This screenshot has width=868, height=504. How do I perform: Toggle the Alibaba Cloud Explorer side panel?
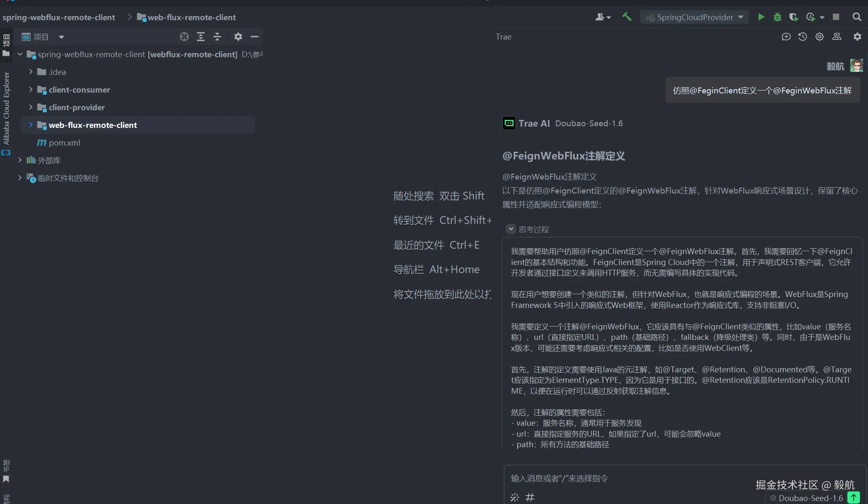(6, 109)
